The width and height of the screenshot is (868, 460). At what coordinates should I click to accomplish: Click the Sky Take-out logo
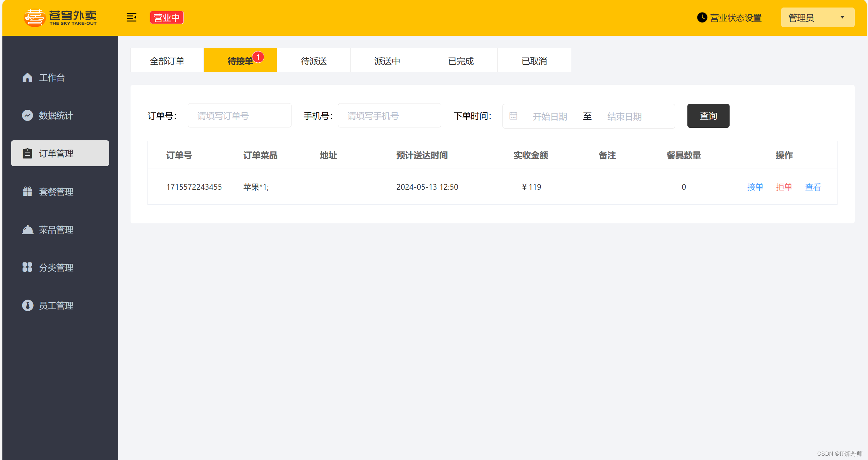(x=60, y=17)
